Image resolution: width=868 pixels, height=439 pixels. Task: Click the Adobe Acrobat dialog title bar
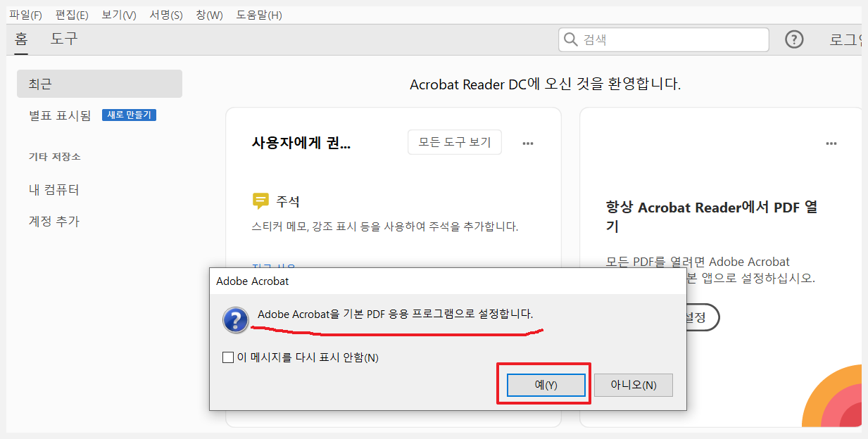[448, 281]
